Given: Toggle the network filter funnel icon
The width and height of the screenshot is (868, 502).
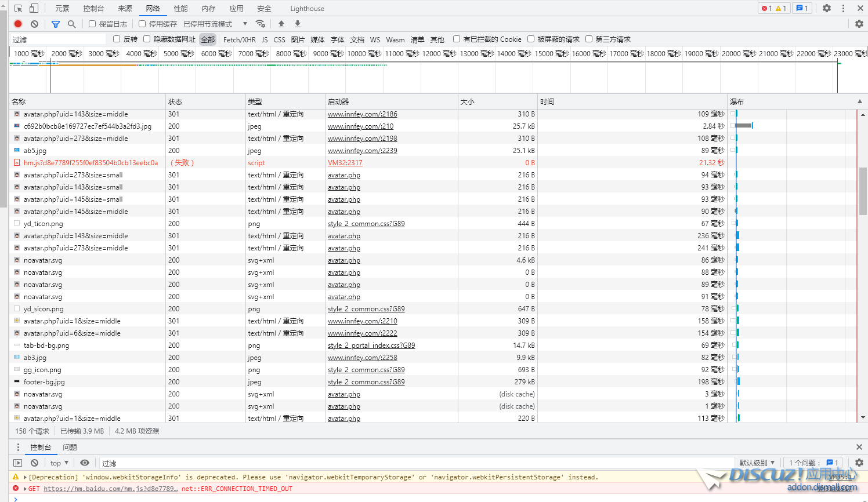Looking at the screenshot, I should click(56, 24).
